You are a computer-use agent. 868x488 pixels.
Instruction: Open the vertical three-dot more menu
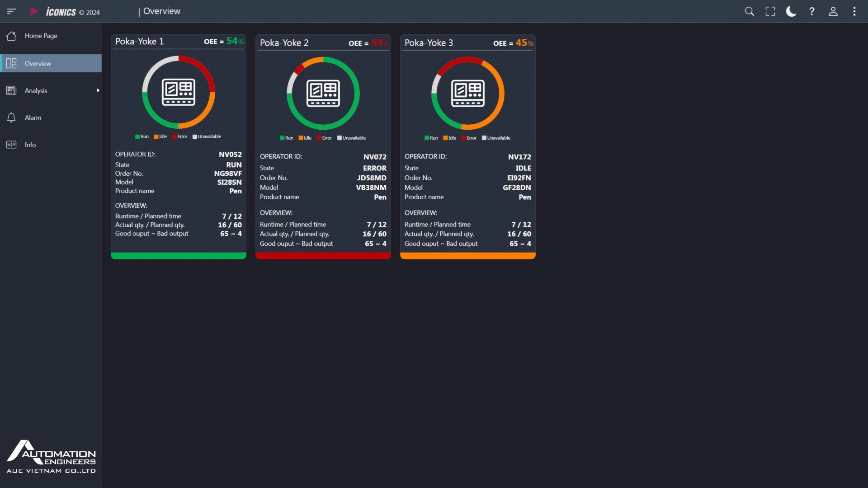click(854, 11)
